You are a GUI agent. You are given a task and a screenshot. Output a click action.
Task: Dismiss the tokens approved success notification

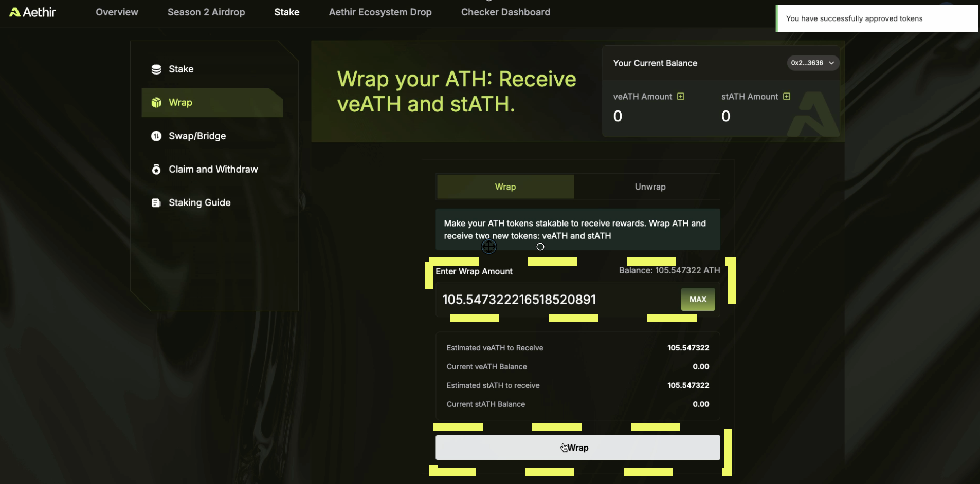coord(876,18)
